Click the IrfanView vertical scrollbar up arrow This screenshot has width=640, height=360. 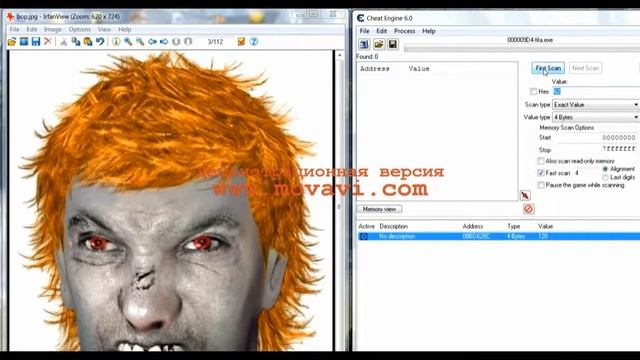(x=340, y=55)
